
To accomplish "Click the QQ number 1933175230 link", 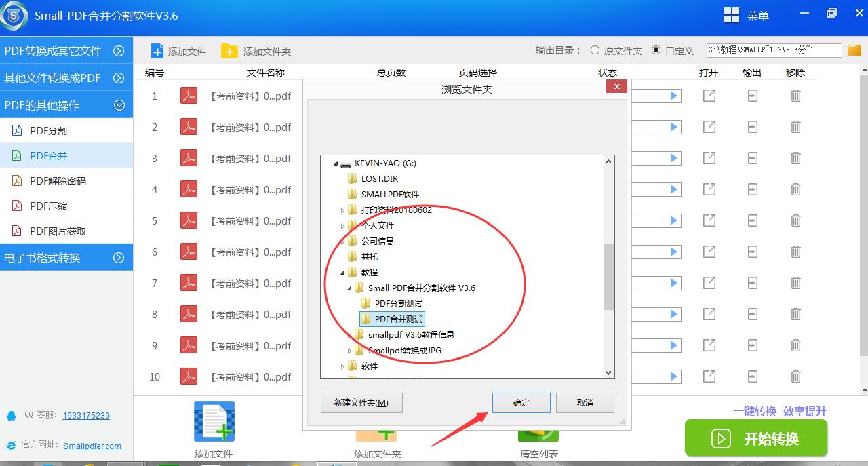I will pos(86,416).
